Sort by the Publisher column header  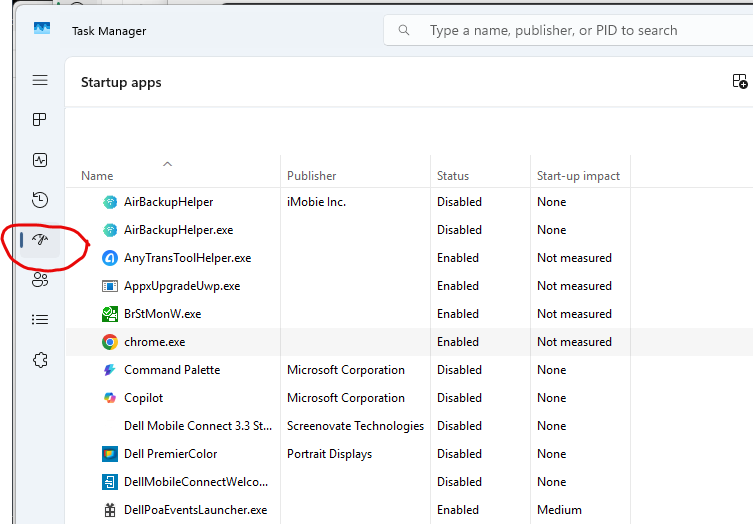[312, 176]
